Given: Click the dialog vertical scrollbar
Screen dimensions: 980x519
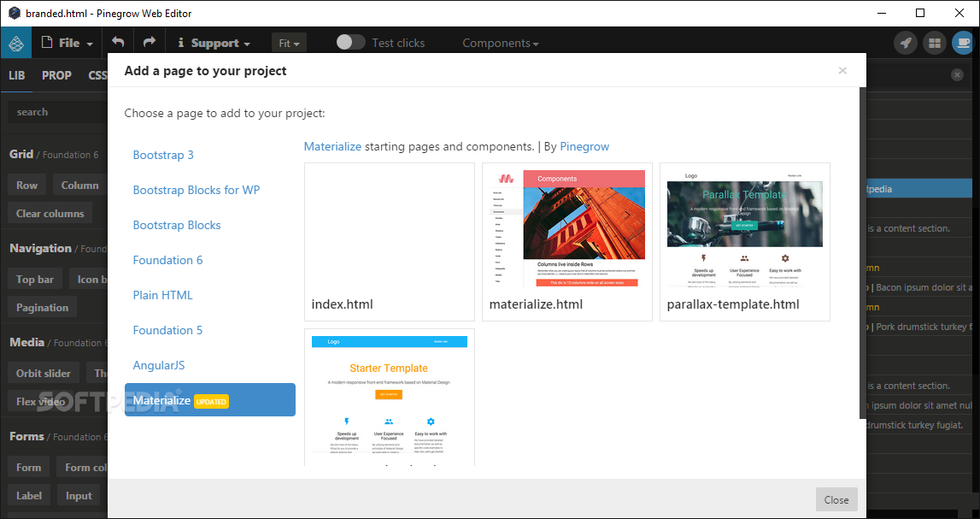Looking at the screenshot, I should (x=863, y=252).
